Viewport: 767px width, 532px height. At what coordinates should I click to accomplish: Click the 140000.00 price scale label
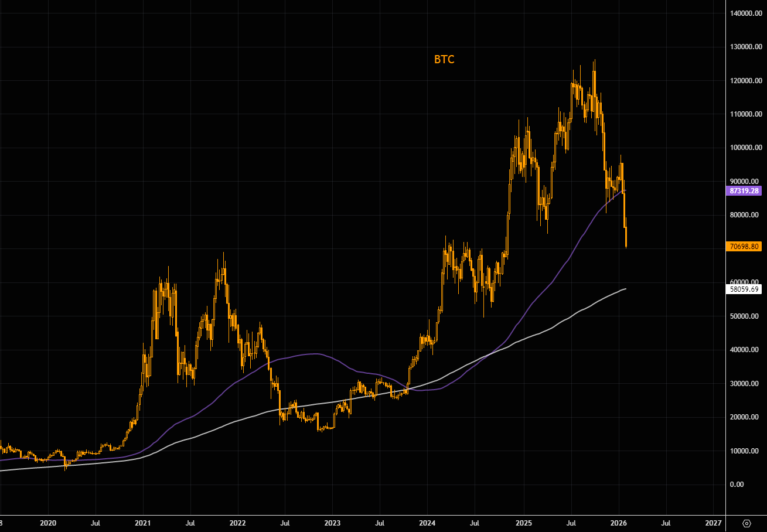(746, 13)
